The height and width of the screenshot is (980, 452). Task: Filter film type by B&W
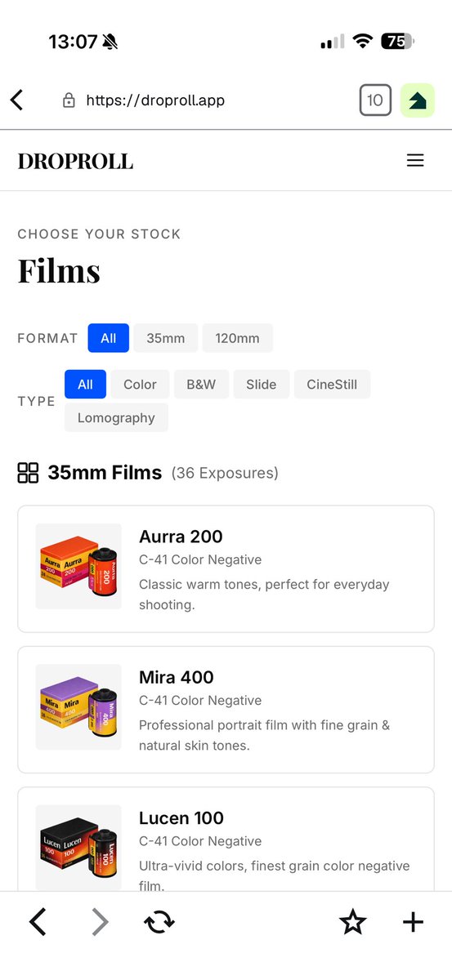tap(201, 384)
